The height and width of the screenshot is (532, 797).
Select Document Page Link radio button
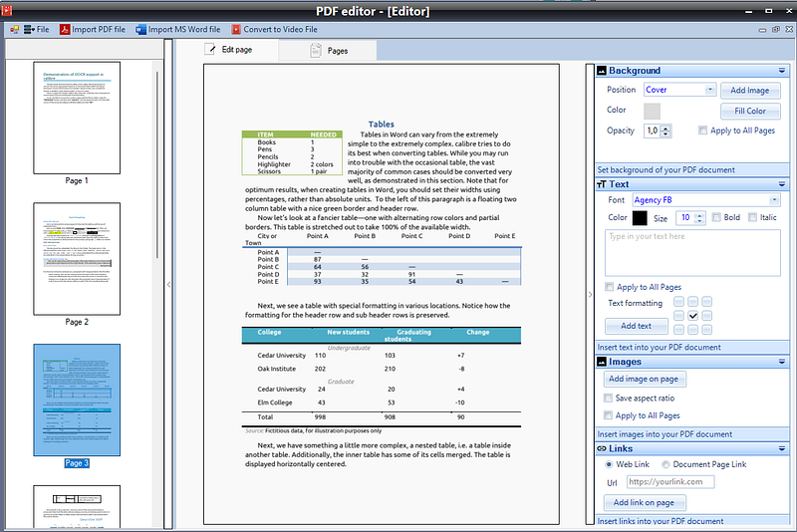point(665,464)
